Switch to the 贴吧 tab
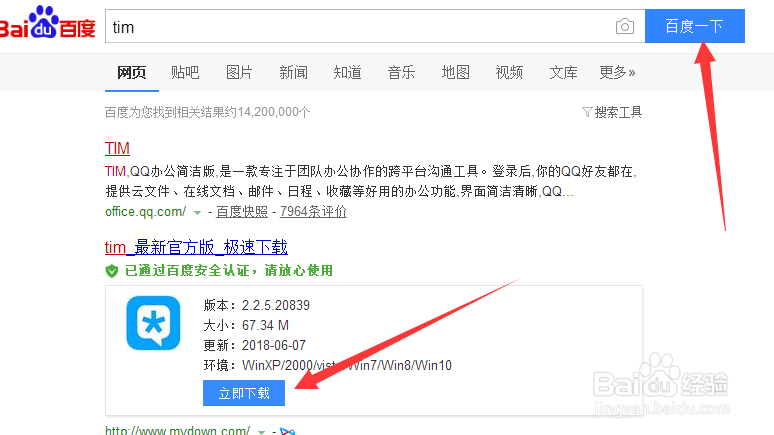The image size is (774, 435). pyautogui.click(x=185, y=73)
